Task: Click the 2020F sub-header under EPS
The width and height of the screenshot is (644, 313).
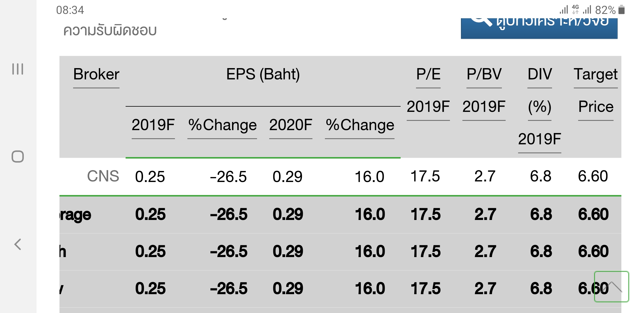Action: pos(291,125)
